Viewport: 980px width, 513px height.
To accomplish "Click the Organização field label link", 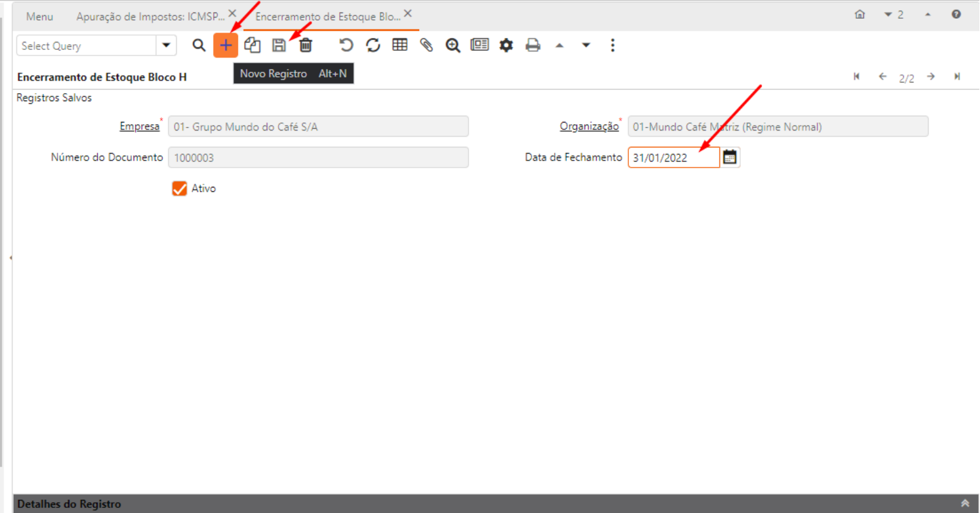I will (588, 126).
